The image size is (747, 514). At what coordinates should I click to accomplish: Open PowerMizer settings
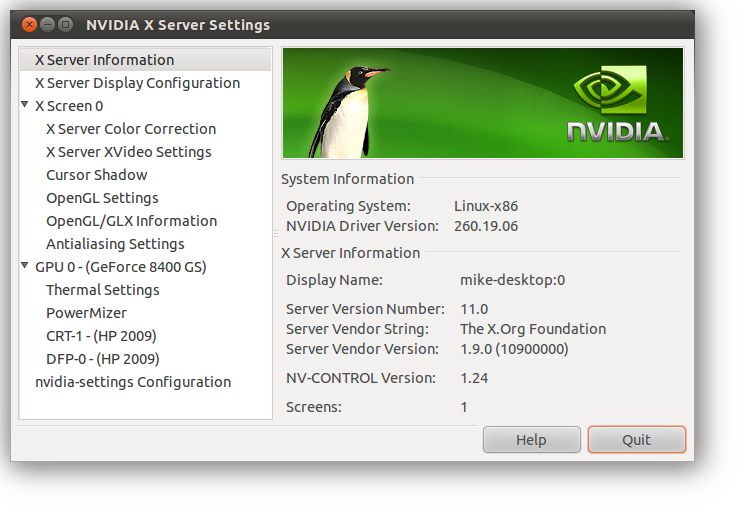pos(85,313)
